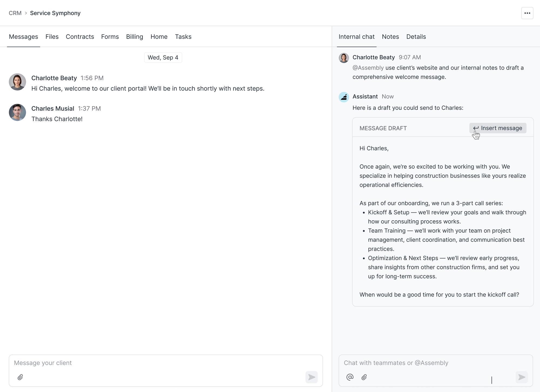
Task: Click Charles Musial's profile photo
Action: (17, 113)
